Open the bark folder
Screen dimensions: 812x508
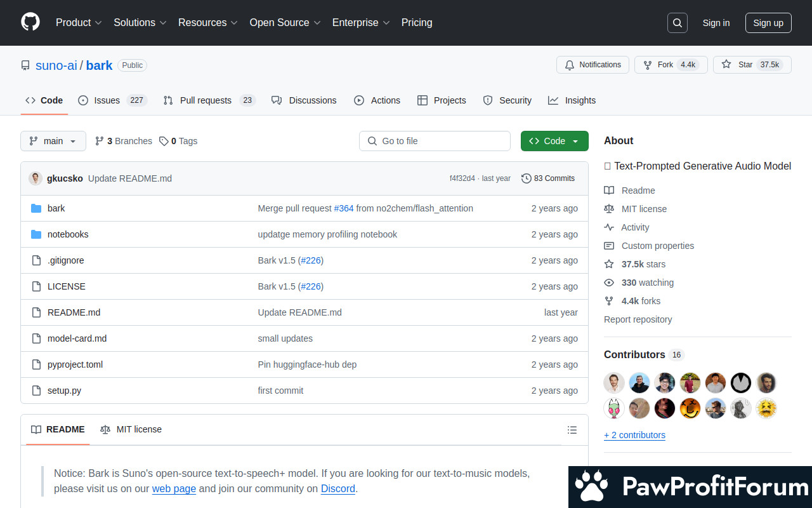[x=56, y=208]
